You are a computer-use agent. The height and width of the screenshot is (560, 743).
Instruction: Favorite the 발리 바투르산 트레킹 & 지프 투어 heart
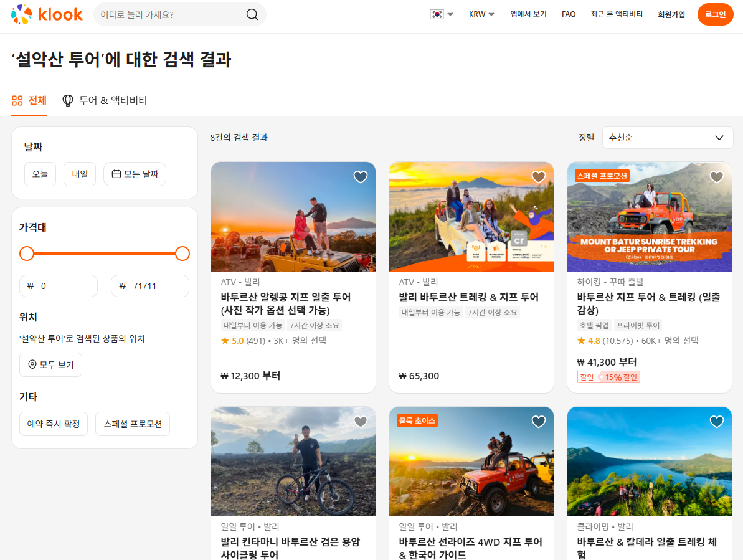coord(539,177)
